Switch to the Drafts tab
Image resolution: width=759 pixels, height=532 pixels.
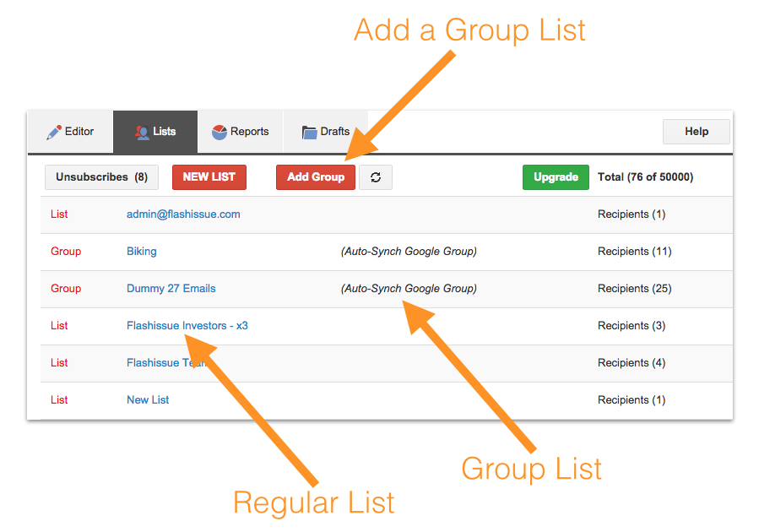(x=325, y=132)
